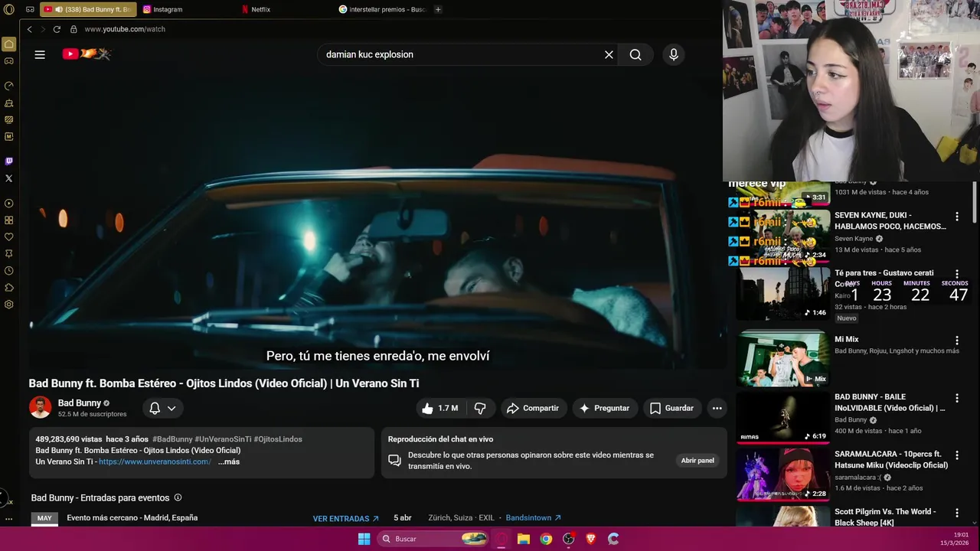The width and height of the screenshot is (980, 551).
Task: Open Google Chrome from taskbar
Action: tap(546, 539)
